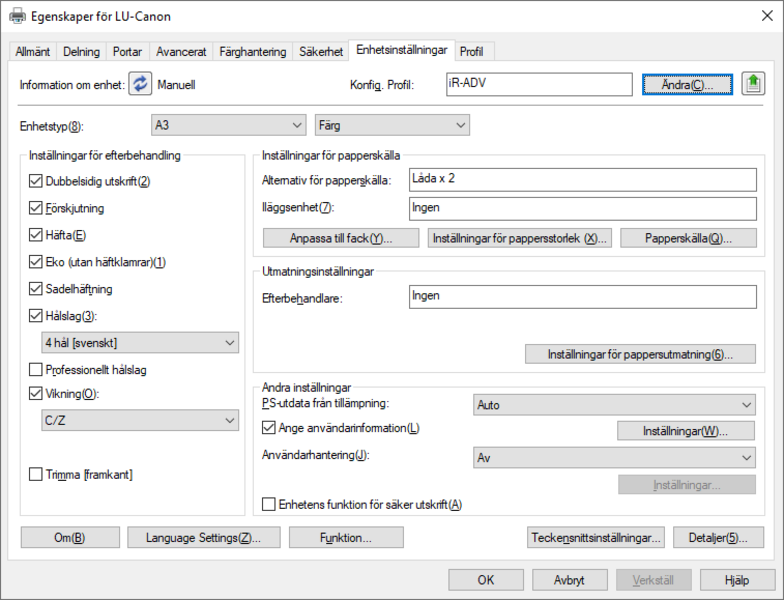
Task: Switch to the Färghantering tab
Action: pyautogui.click(x=252, y=52)
